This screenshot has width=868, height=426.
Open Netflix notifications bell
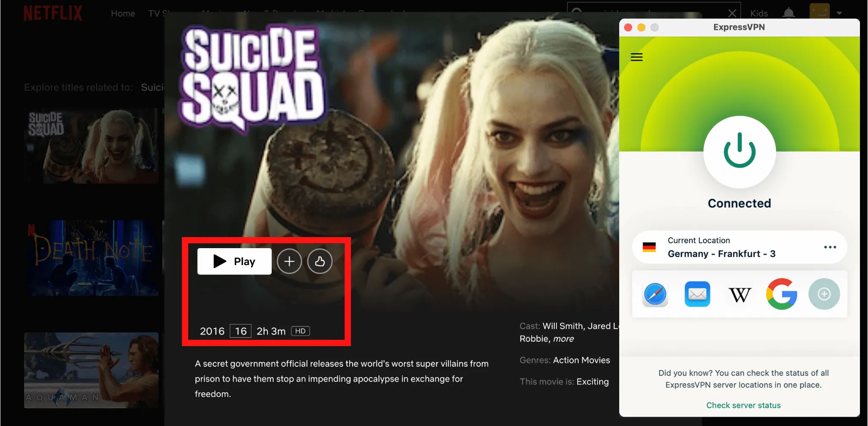788,13
